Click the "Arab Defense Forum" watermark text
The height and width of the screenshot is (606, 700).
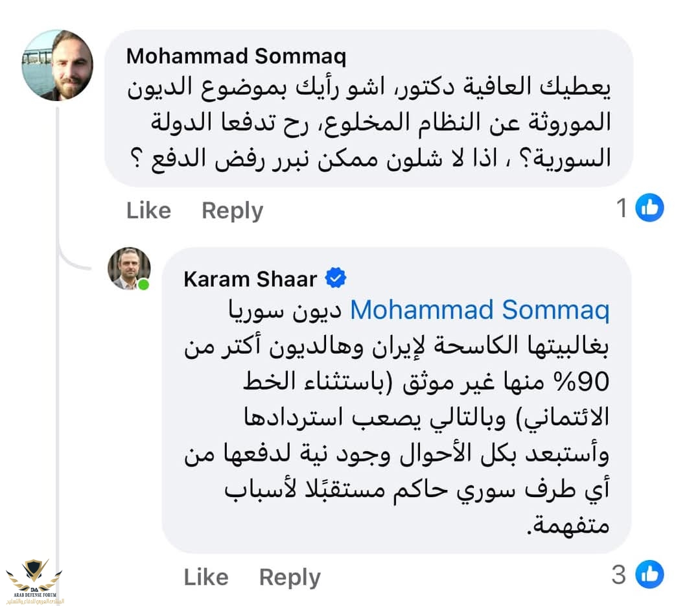[34, 596]
